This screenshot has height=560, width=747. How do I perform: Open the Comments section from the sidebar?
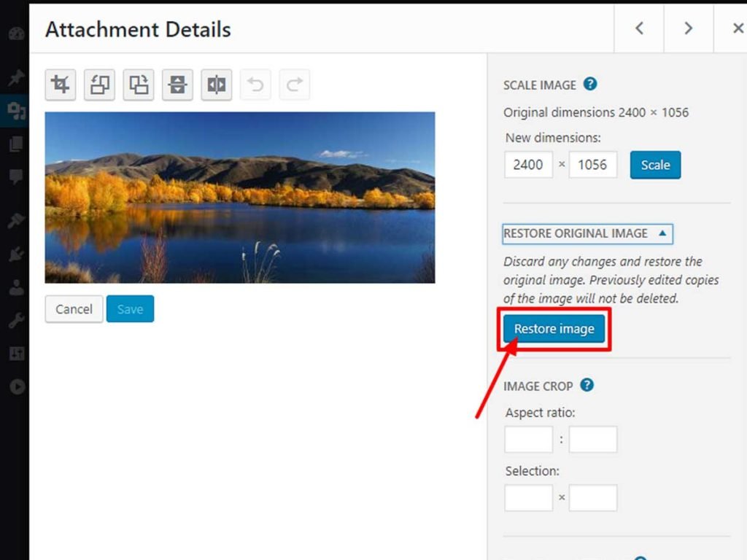16,177
